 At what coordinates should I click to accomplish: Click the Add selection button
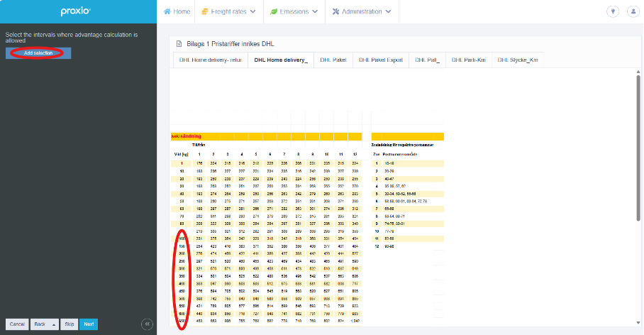click(x=38, y=53)
